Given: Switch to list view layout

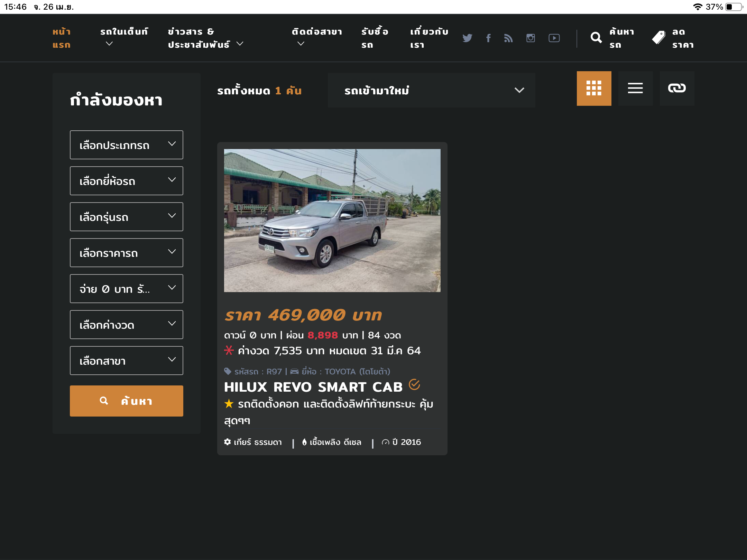Looking at the screenshot, I should [635, 88].
